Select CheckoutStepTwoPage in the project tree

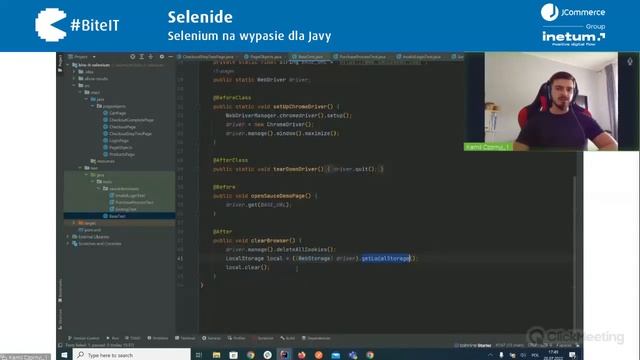click(127, 133)
